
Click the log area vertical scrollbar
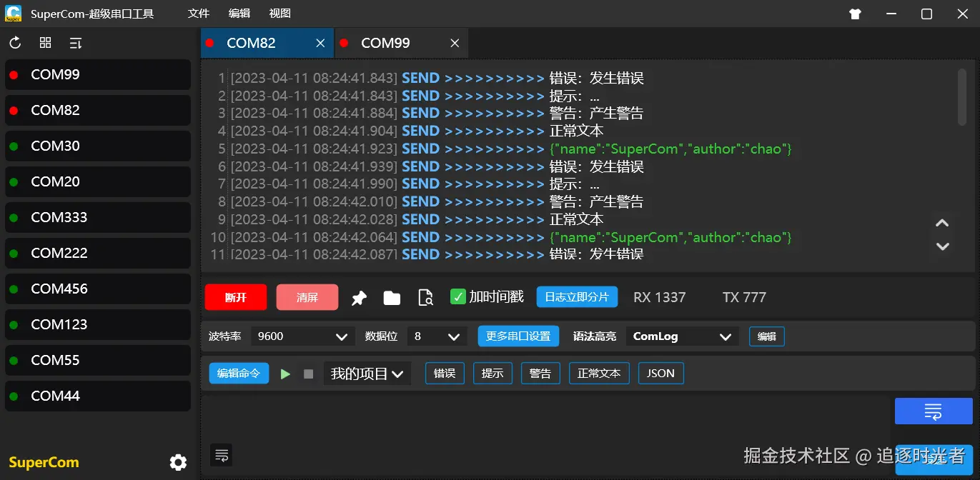click(x=961, y=96)
